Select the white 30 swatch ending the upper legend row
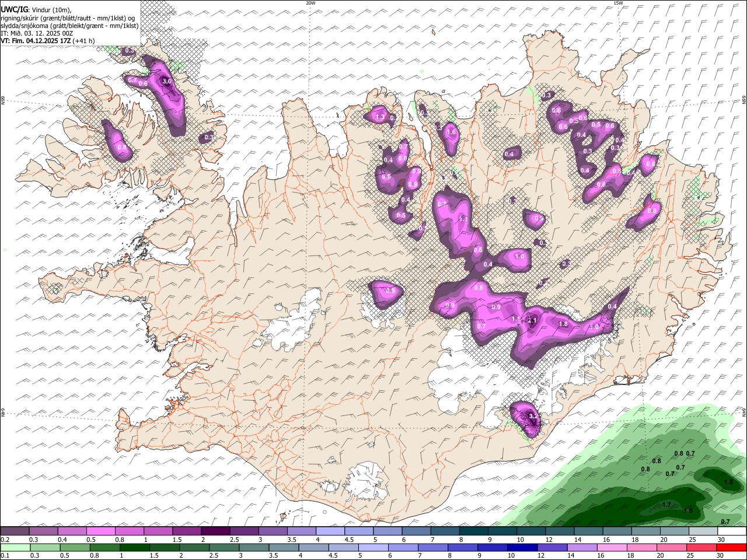The width and height of the screenshot is (747, 560). (731, 531)
